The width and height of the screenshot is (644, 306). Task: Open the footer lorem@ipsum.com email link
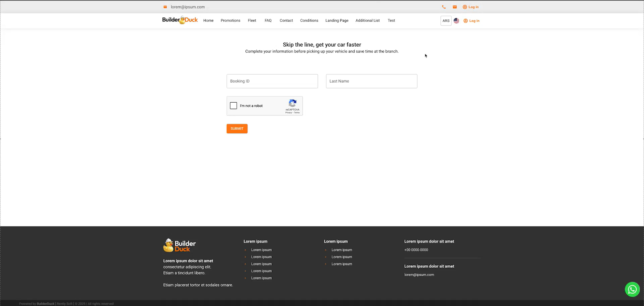[419, 275]
